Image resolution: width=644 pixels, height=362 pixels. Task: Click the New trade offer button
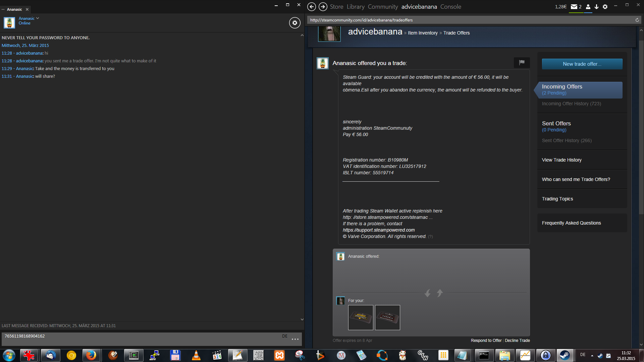click(582, 64)
